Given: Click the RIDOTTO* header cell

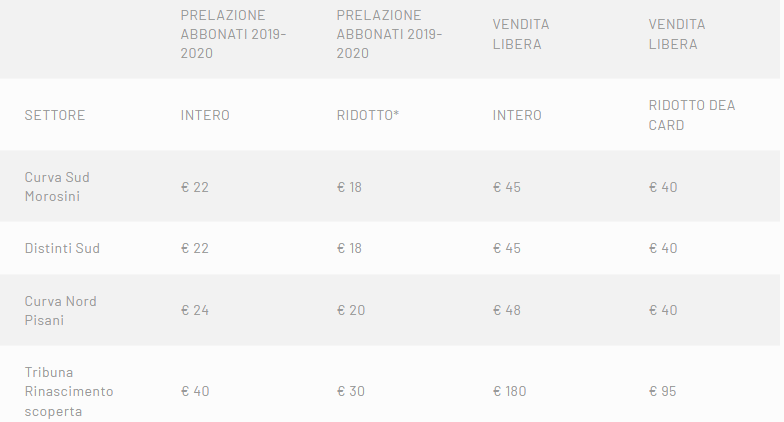Looking at the screenshot, I should [x=368, y=115].
